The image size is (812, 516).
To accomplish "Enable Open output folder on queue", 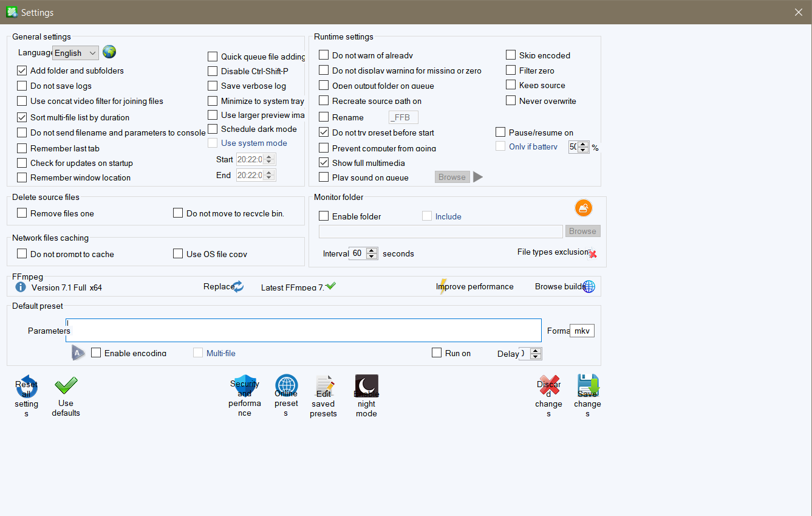I will coord(324,86).
